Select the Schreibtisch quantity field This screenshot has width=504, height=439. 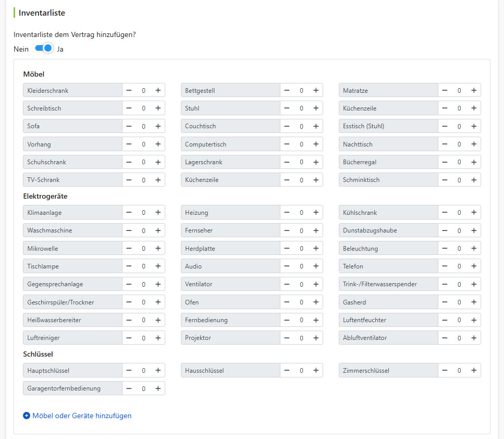tap(143, 108)
